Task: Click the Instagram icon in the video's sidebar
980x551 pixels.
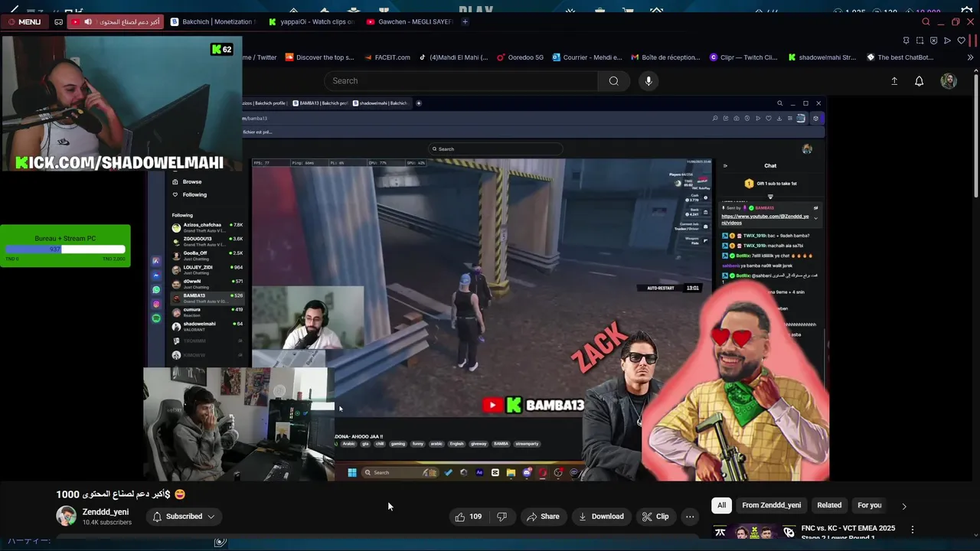Action: [x=156, y=304]
